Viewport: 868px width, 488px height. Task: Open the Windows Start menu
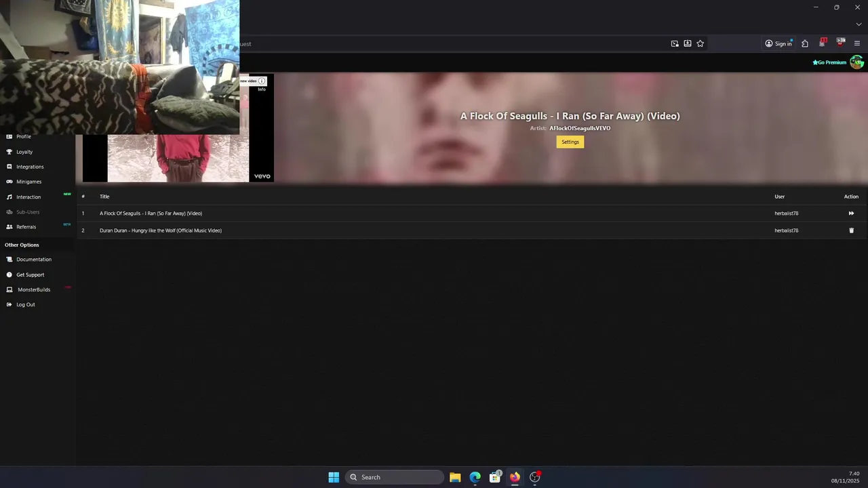coord(334,477)
